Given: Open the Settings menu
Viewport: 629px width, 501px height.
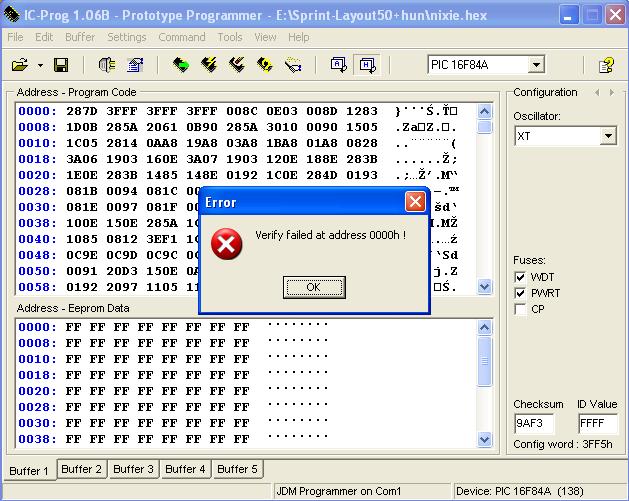Looking at the screenshot, I should (127, 37).
